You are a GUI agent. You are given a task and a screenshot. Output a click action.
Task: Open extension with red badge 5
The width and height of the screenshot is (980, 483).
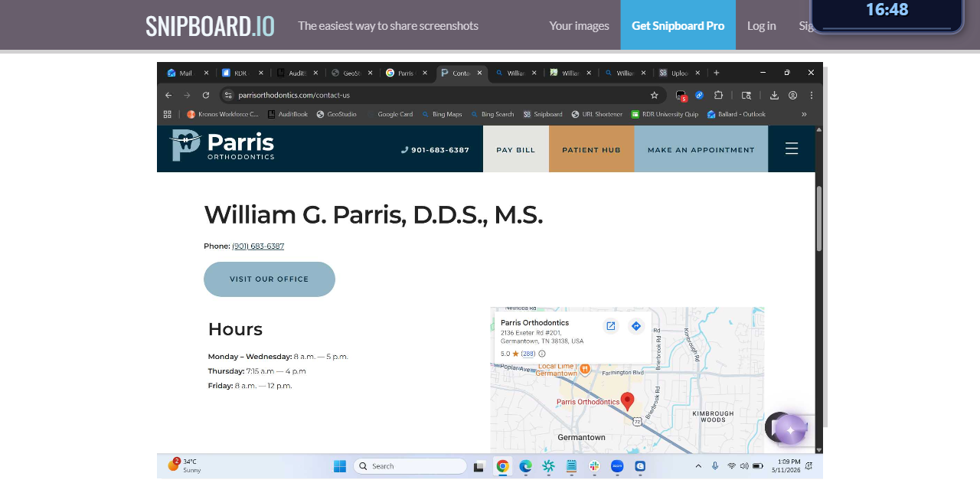tap(681, 96)
